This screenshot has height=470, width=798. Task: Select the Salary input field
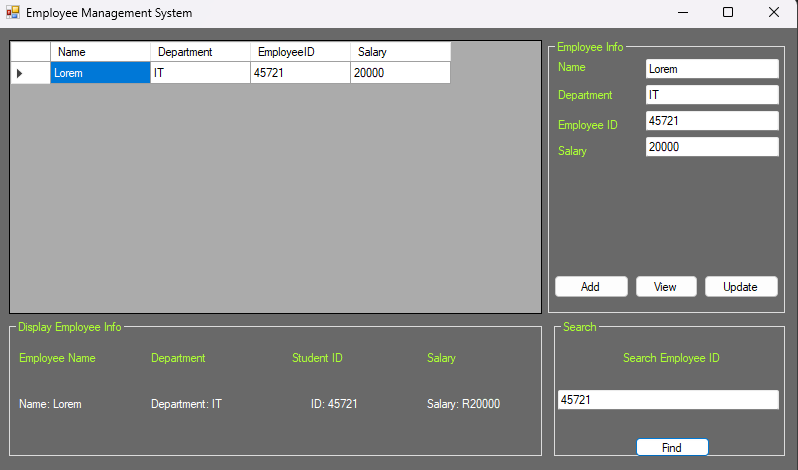711,147
